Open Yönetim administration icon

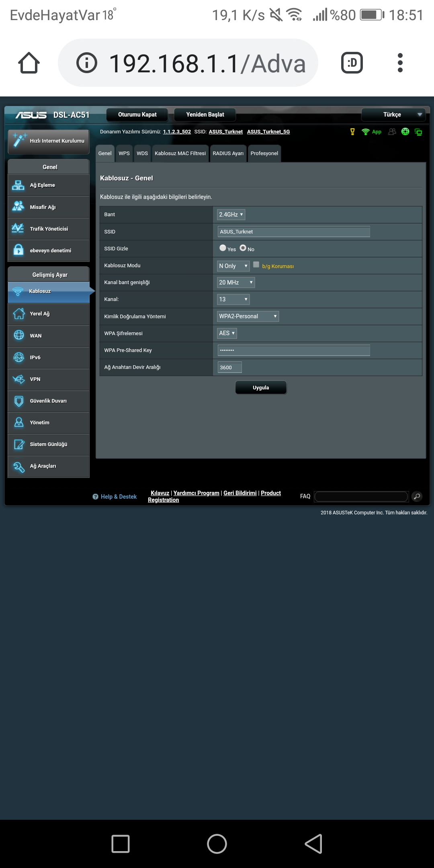pos(19,422)
